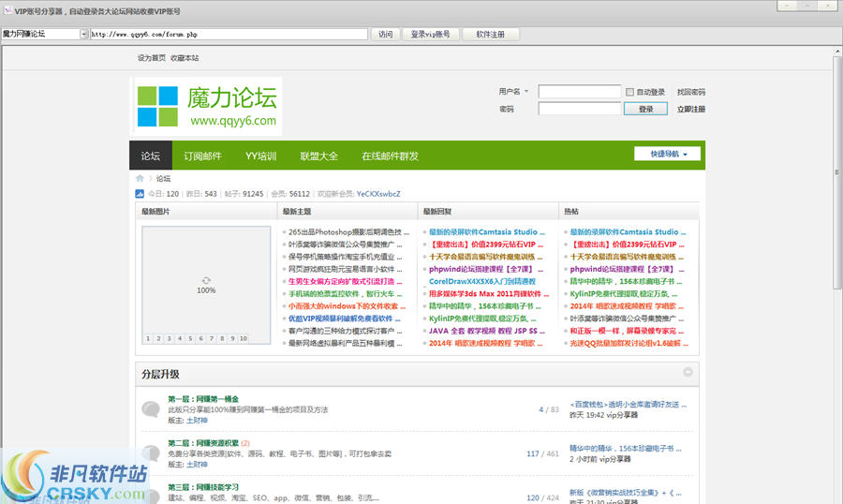
Task: Enable the 自动登录 checkbox
Action: [x=630, y=92]
